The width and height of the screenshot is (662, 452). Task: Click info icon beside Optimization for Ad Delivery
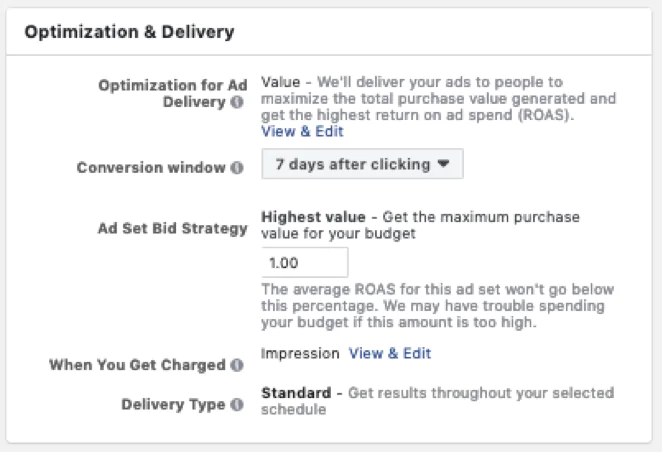coord(237,102)
